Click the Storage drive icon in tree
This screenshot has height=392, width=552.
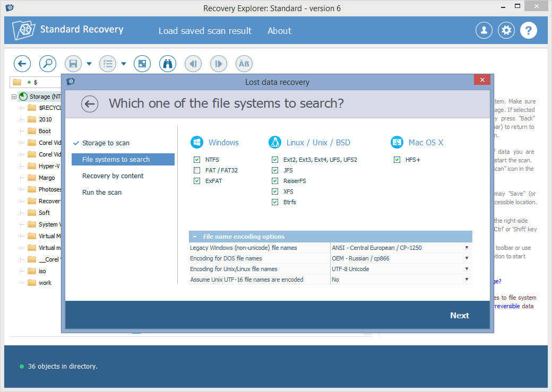coord(23,97)
